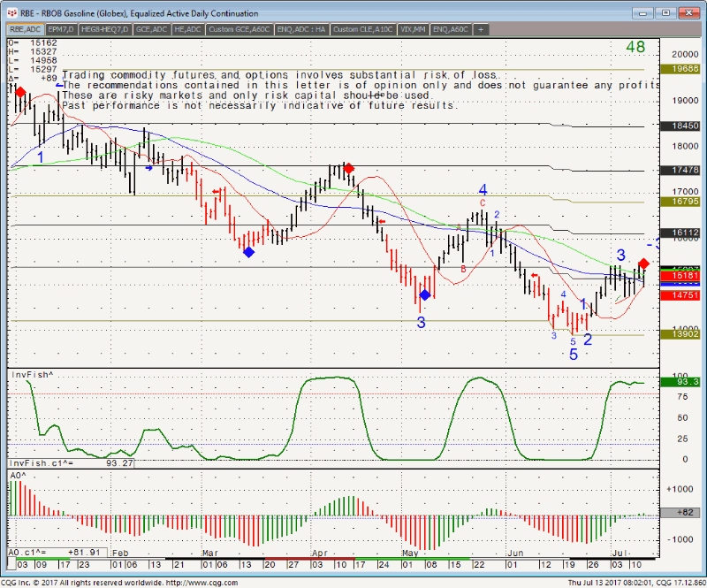
Task: Close the RBOB Gasoline chart window
Action: point(689,13)
